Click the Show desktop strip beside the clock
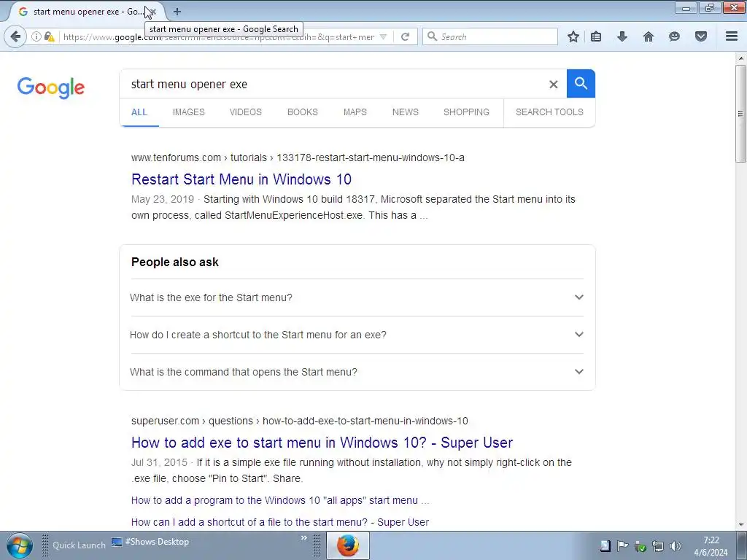 (741, 545)
